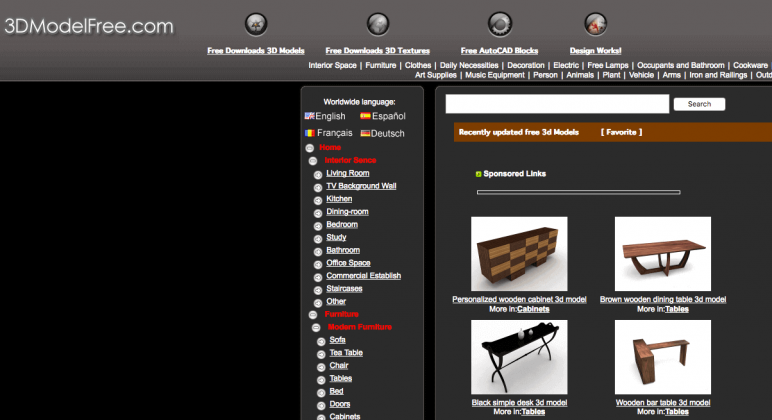Click the bullet icon beside Sofa
The image size is (772, 420).
321,341
